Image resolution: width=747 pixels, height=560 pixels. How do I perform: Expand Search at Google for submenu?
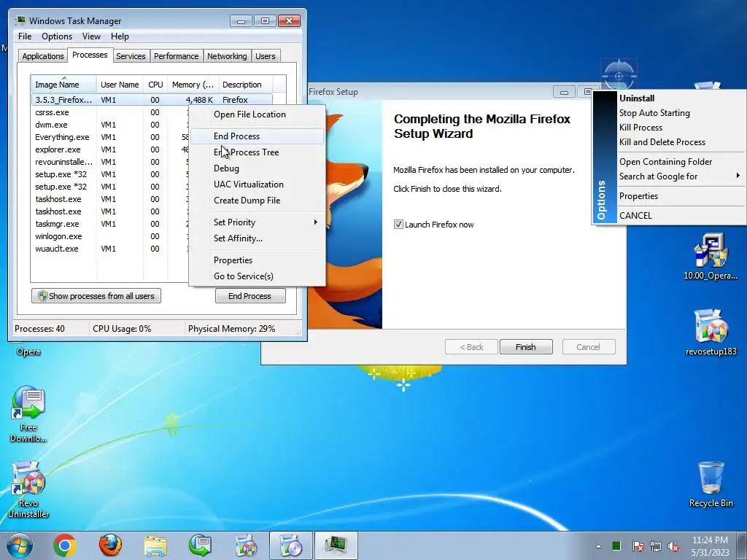(681, 176)
